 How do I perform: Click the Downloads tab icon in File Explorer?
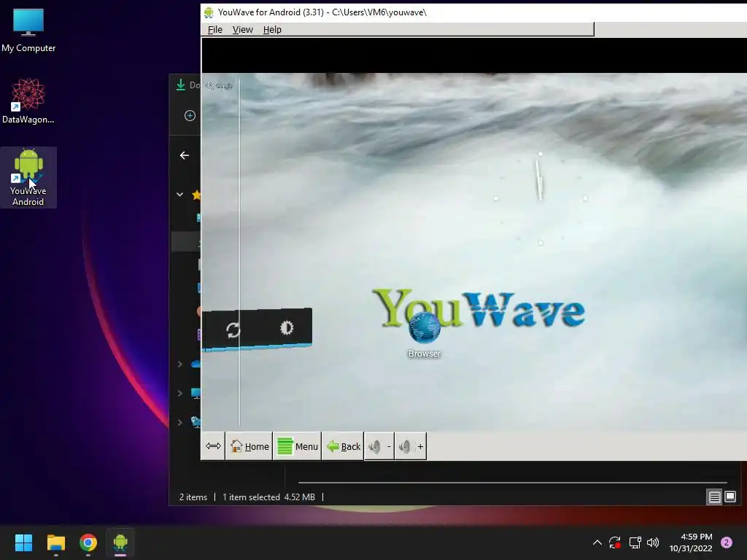click(181, 85)
